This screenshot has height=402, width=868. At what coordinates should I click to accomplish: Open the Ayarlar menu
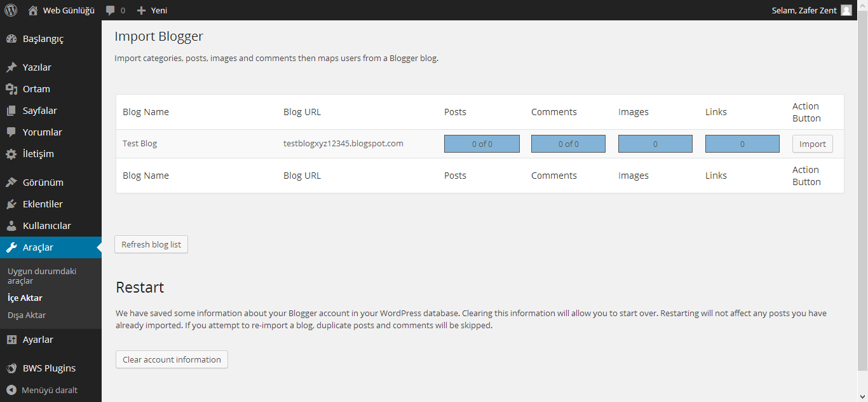click(x=51, y=340)
